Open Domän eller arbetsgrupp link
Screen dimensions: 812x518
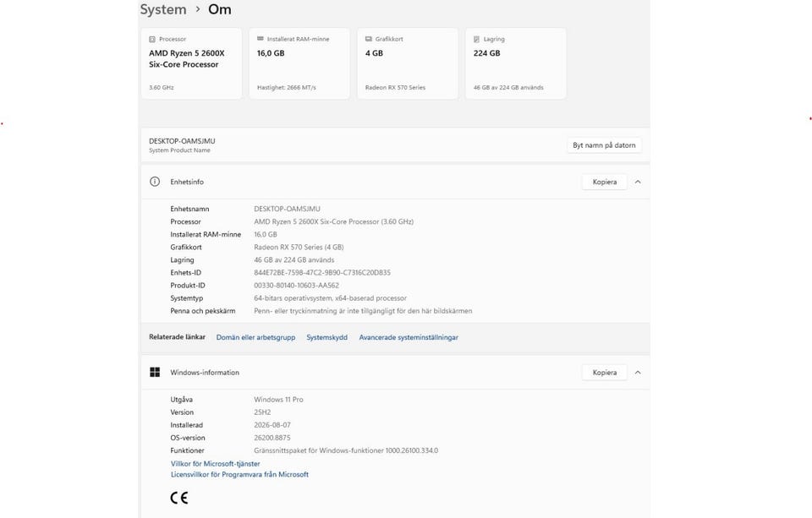255,337
